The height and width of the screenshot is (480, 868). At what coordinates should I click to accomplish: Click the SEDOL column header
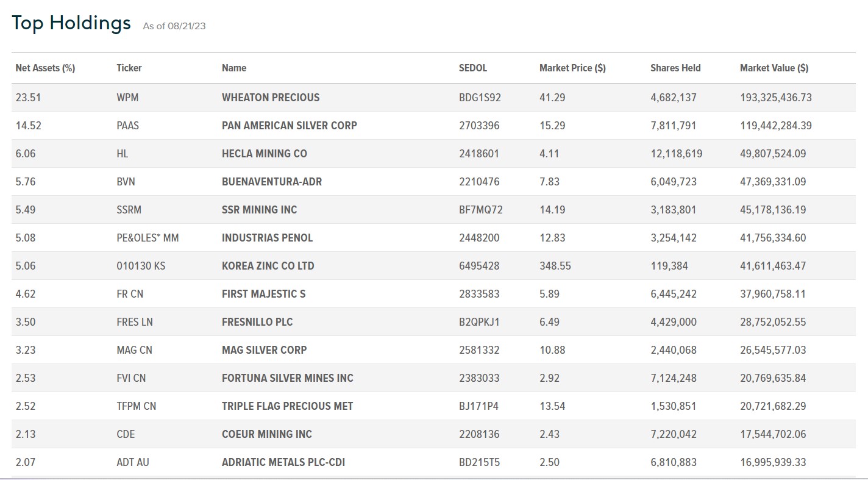473,68
